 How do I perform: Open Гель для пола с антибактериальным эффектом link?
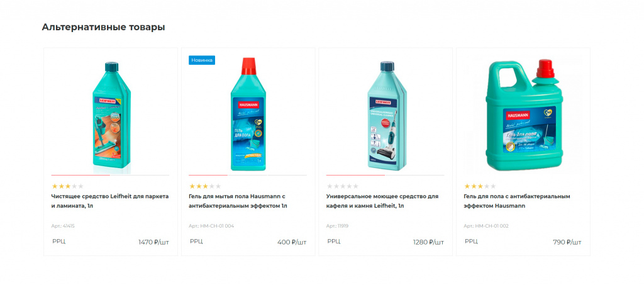[x=516, y=201]
